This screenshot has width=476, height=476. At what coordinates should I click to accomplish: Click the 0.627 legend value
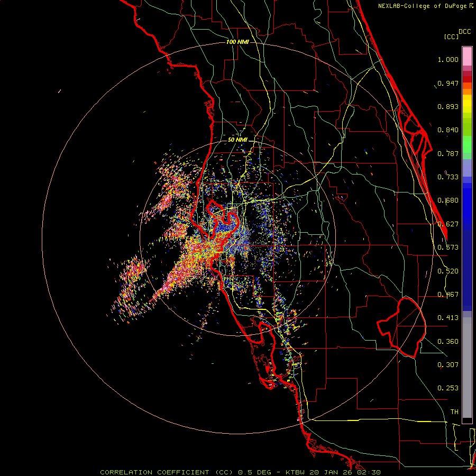(x=448, y=224)
